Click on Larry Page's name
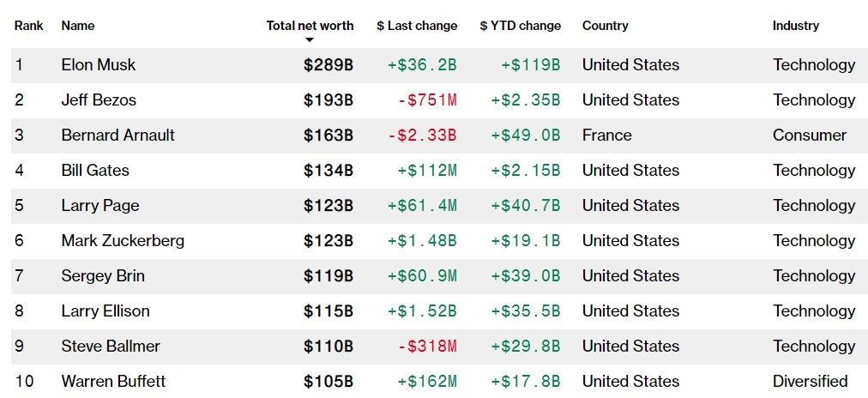 tap(99, 206)
